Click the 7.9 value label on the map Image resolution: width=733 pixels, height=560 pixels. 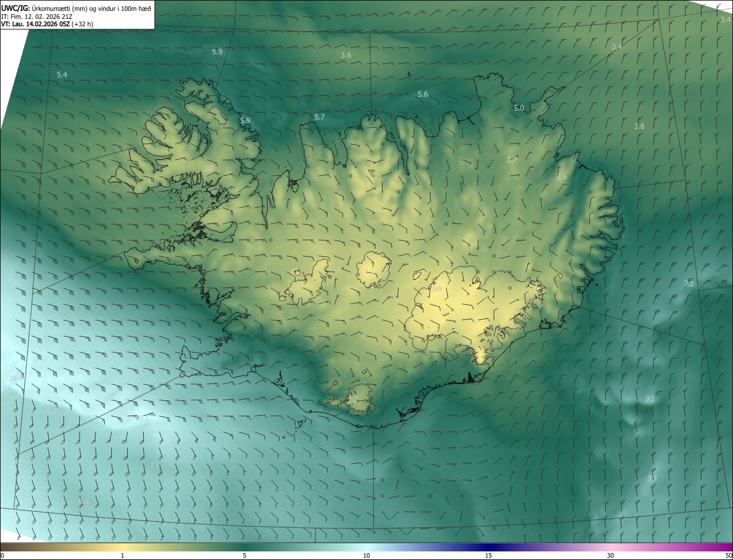[x=155, y=466]
